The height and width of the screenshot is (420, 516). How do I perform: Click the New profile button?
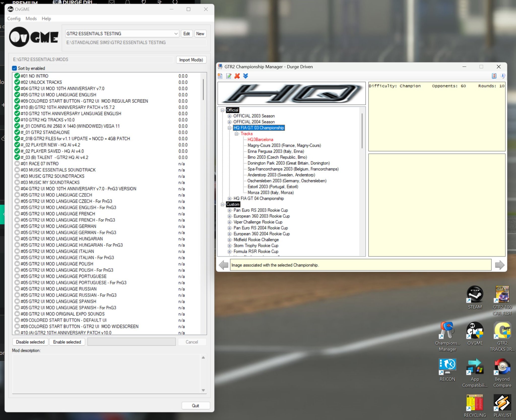click(200, 34)
